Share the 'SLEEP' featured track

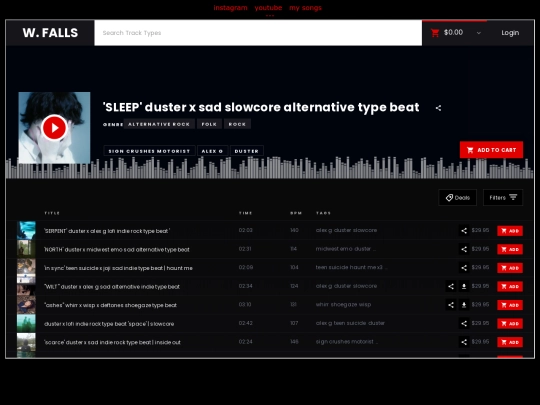click(x=438, y=108)
